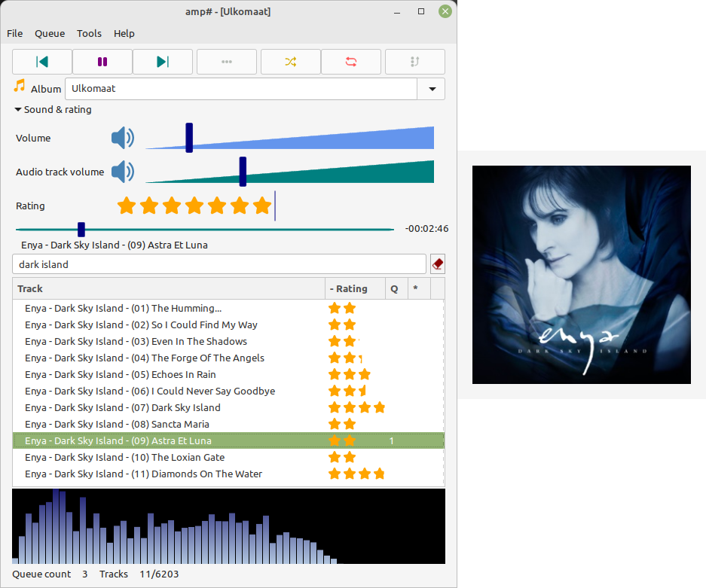Minimize the amp# window
This screenshot has width=706, height=588.
(396, 12)
